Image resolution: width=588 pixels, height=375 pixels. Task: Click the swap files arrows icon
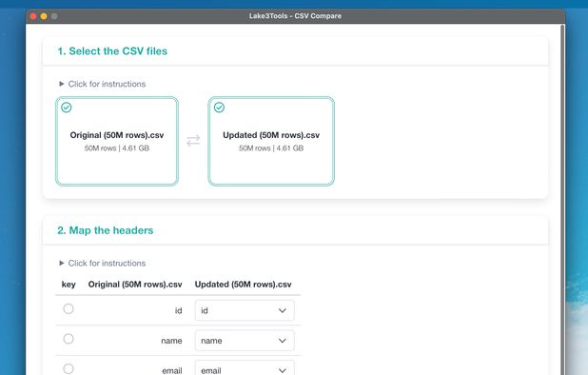click(193, 141)
